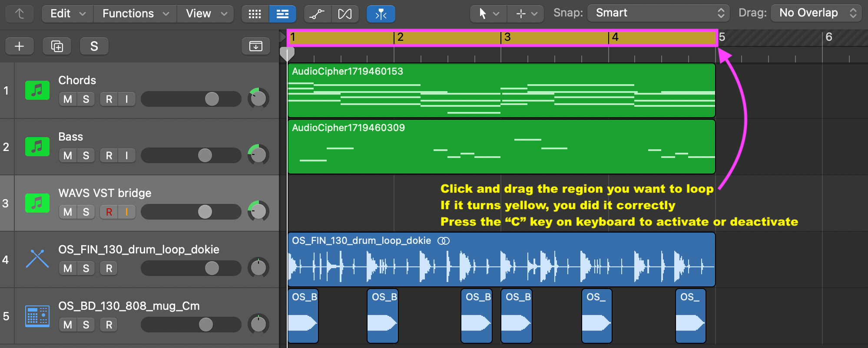Click the Add Track plus button
This screenshot has height=348, width=868.
click(20, 46)
